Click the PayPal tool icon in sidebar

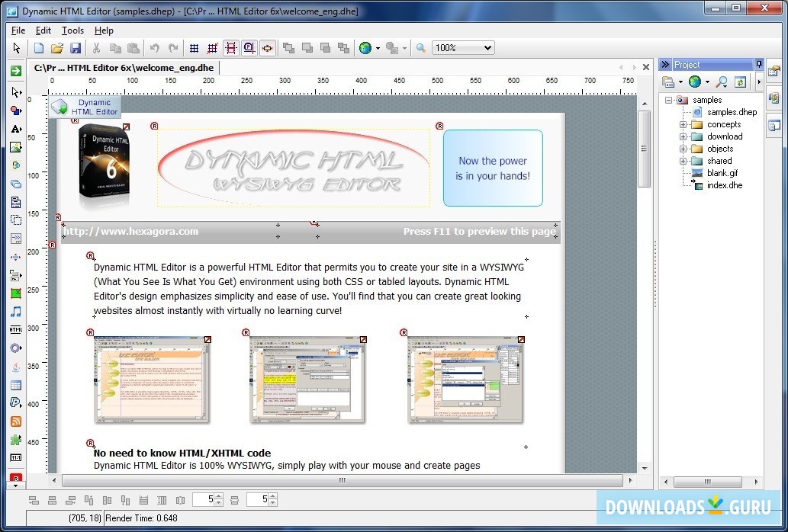[16, 403]
